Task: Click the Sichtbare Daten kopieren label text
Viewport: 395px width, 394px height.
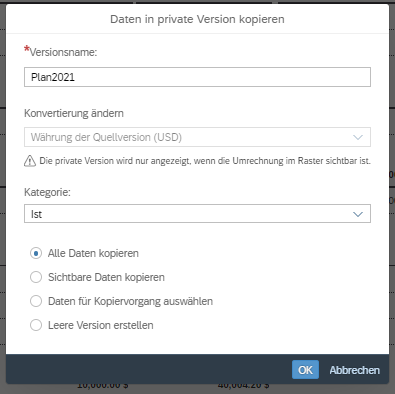Action: click(106, 277)
